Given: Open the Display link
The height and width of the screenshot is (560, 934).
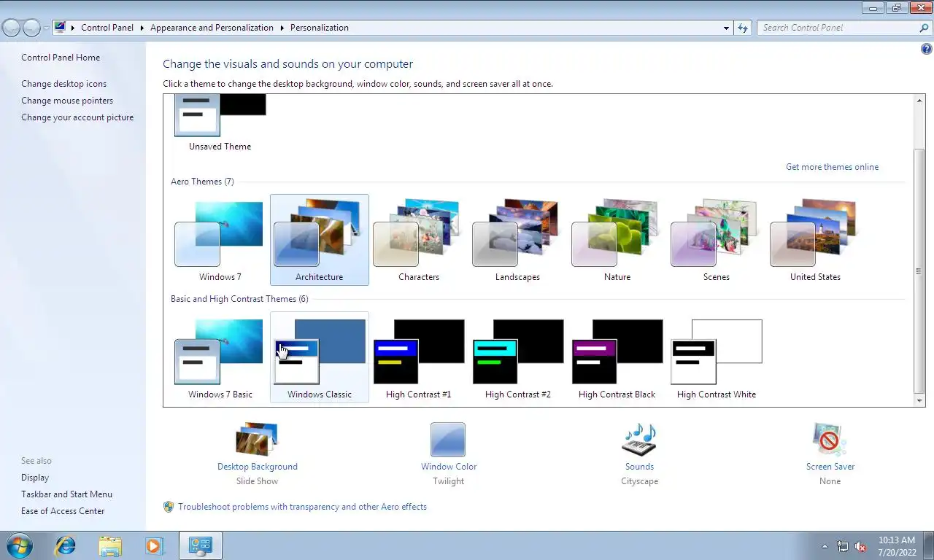Looking at the screenshot, I should pos(35,478).
